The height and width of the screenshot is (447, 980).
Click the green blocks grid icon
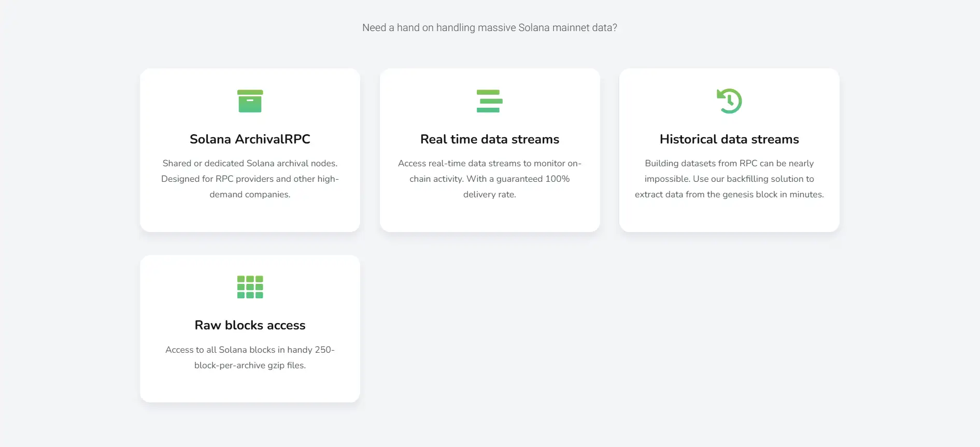click(250, 287)
